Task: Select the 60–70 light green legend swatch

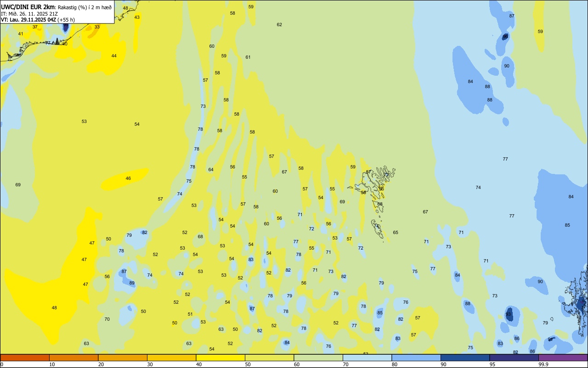Action: point(318,357)
